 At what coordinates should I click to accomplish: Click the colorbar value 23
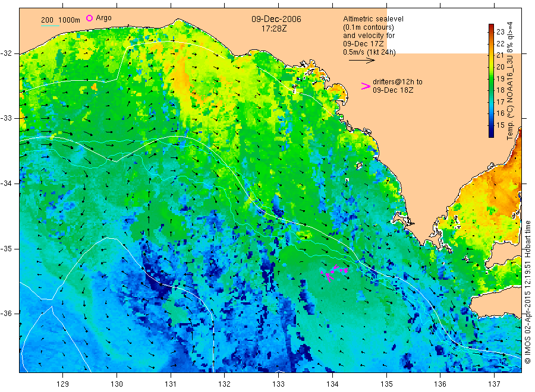click(500, 32)
